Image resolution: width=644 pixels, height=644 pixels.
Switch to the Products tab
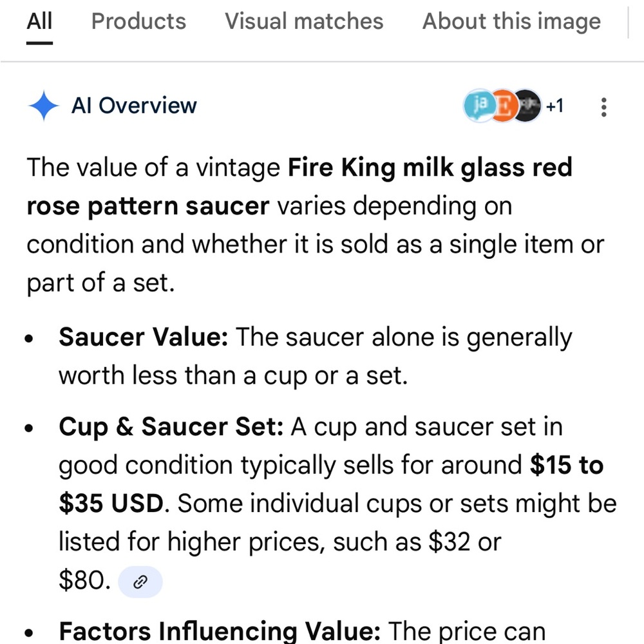click(138, 21)
